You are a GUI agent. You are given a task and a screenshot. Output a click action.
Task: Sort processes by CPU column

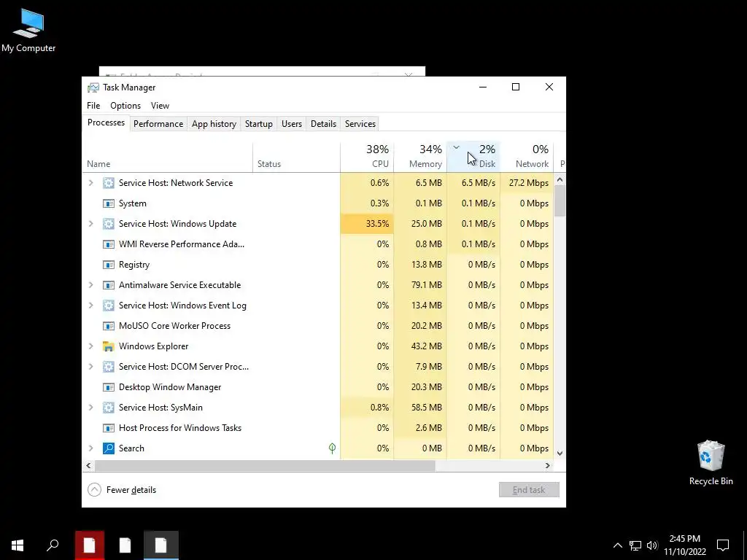pyautogui.click(x=367, y=157)
